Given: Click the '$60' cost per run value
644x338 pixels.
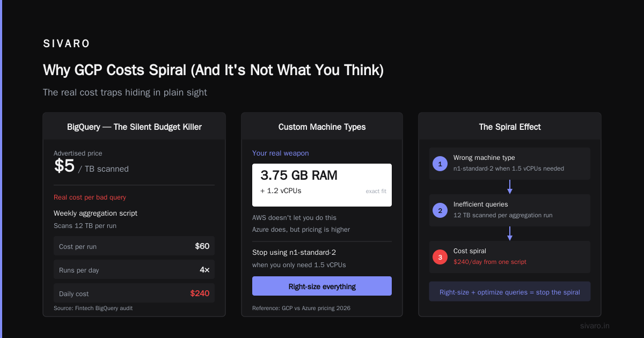Looking at the screenshot, I should 202,246.
